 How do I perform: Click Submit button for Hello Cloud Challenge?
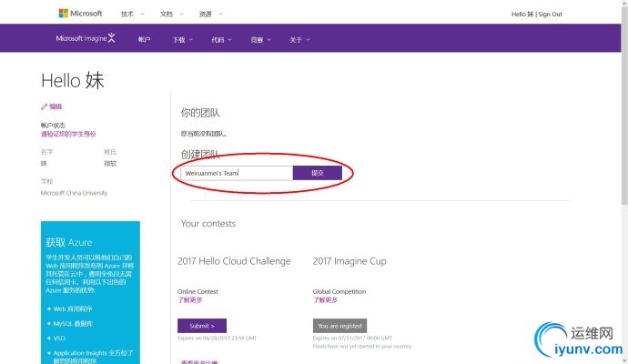202,326
